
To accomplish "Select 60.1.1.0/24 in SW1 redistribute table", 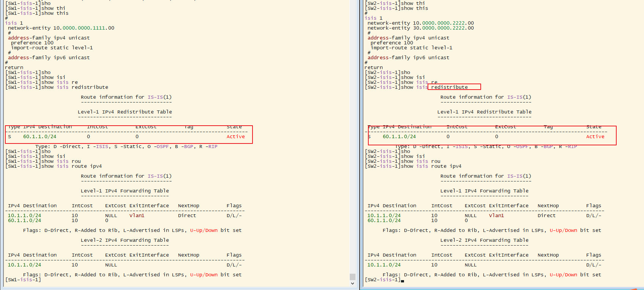I will pyautogui.click(x=39, y=137).
